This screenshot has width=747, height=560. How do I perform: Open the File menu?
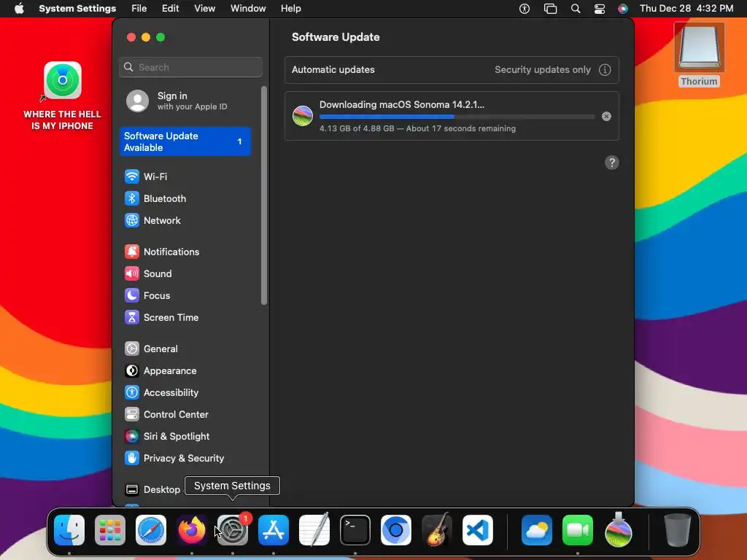point(139,9)
